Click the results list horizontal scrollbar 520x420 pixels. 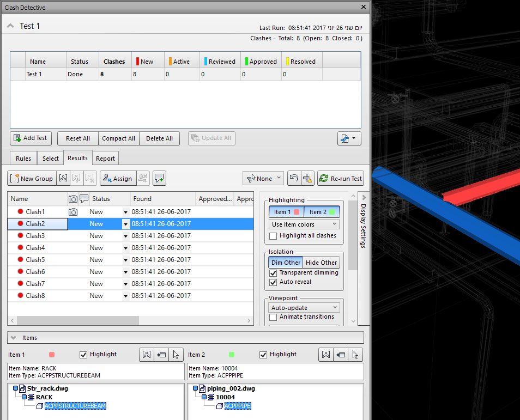78,320
